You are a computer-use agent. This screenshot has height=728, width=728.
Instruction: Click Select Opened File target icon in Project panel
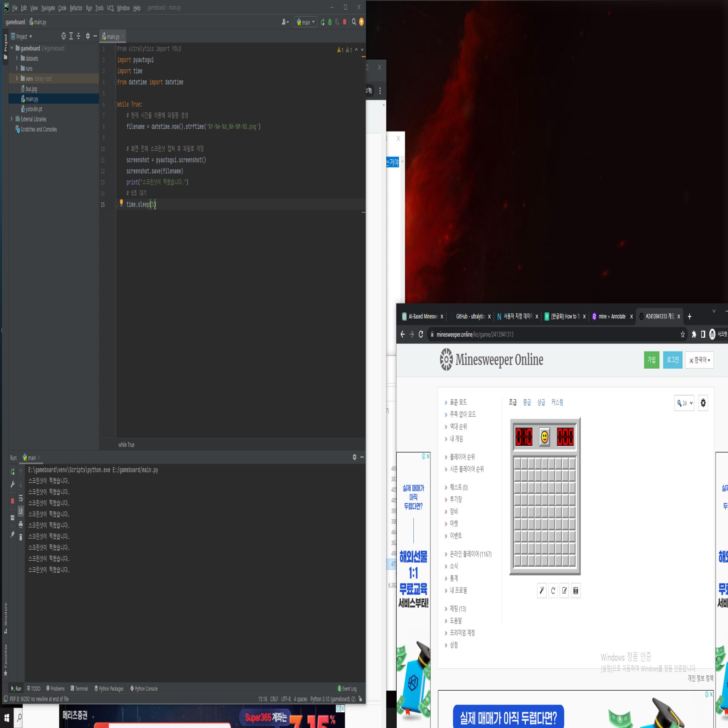tap(64, 36)
